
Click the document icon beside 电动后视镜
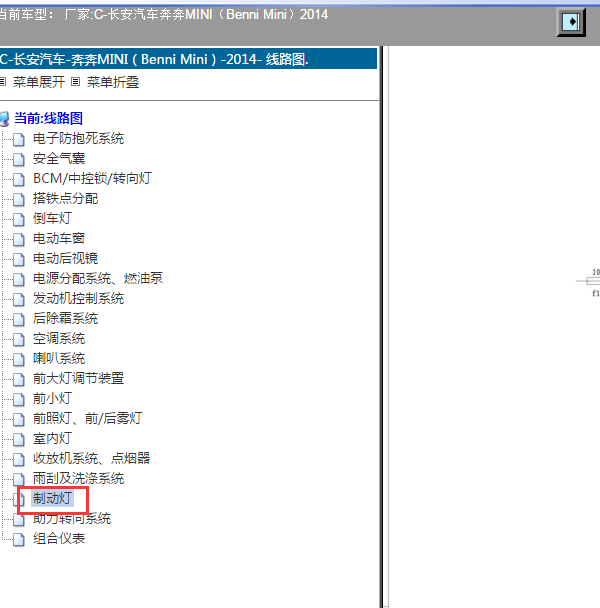tap(18, 259)
